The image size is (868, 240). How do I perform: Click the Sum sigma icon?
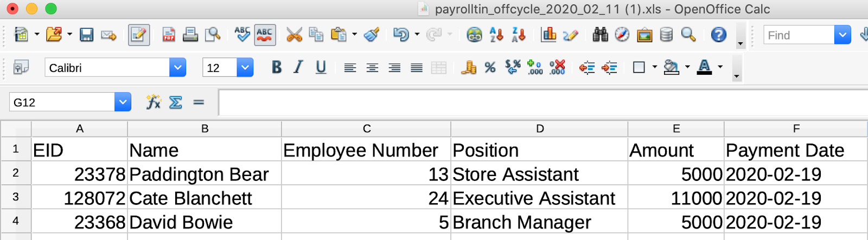tap(176, 102)
